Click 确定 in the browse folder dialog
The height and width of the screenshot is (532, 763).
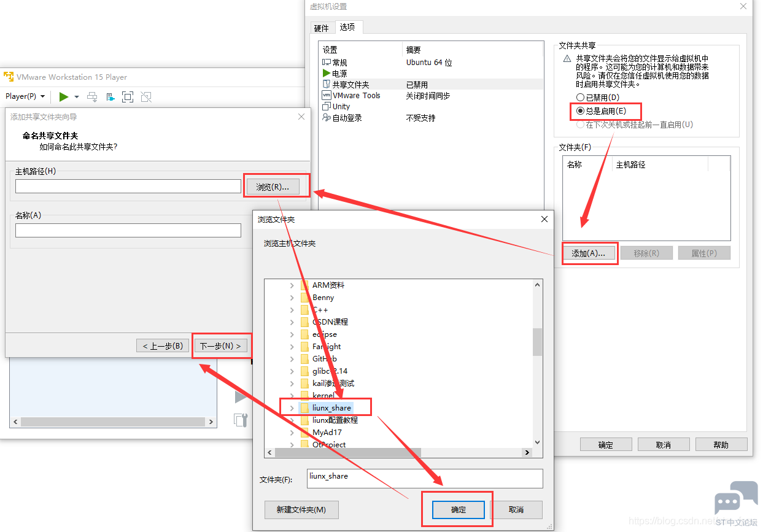click(459, 510)
